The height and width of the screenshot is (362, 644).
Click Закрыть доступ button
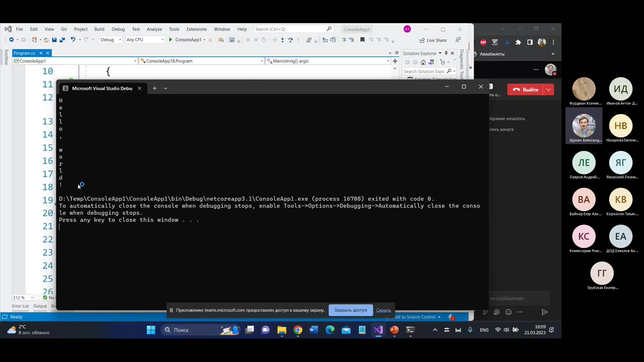tap(351, 310)
